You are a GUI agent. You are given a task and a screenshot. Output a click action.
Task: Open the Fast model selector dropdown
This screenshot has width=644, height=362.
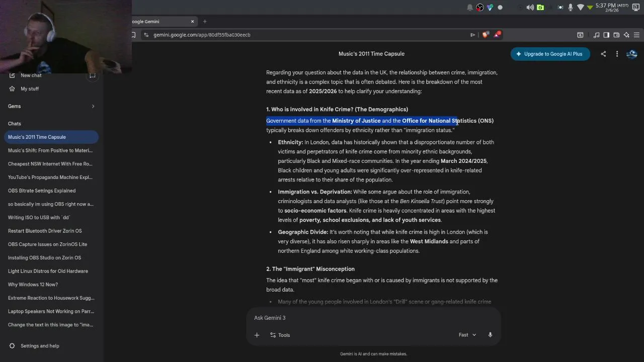coord(467,335)
